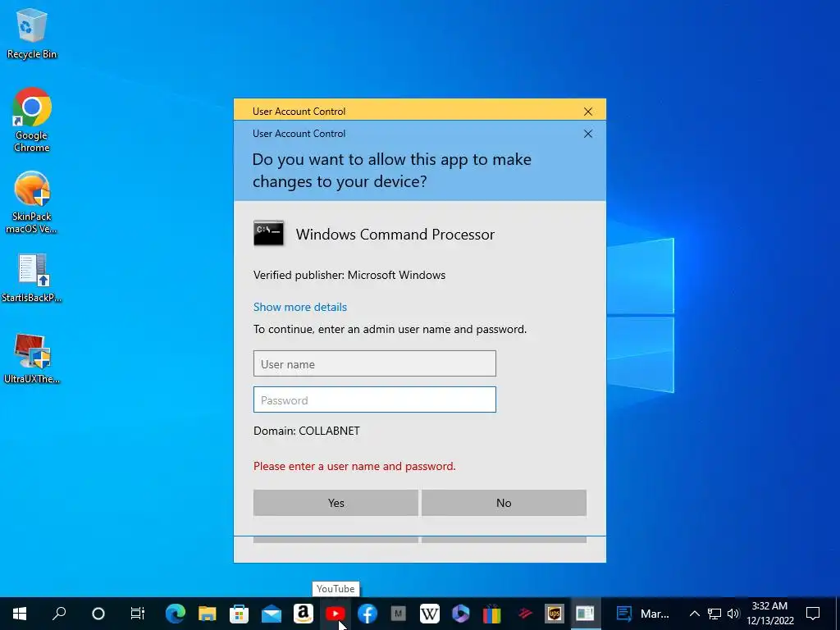
Task: Open YouTube from the taskbar
Action: coord(336,614)
